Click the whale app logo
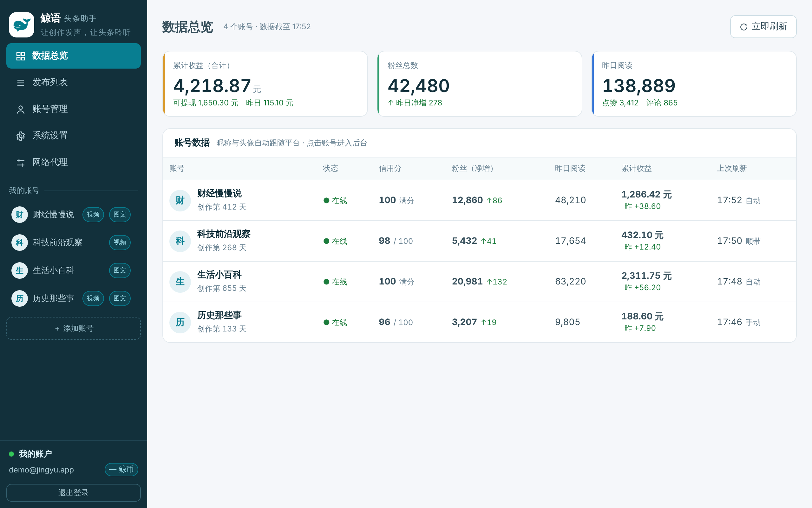The width and height of the screenshot is (812, 508). coord(22,25)
